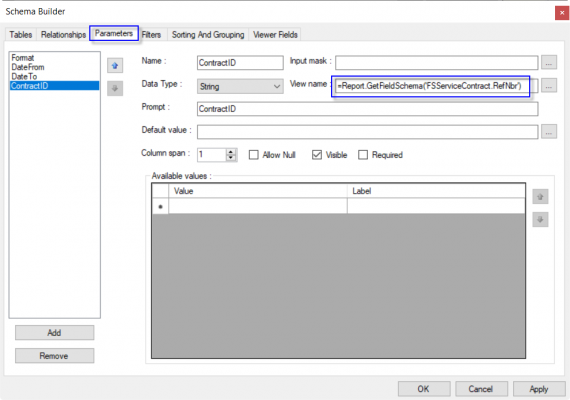Screen dimensions: 570x400
Task: Click the Add parameter button
Action: tap(55, 333)
